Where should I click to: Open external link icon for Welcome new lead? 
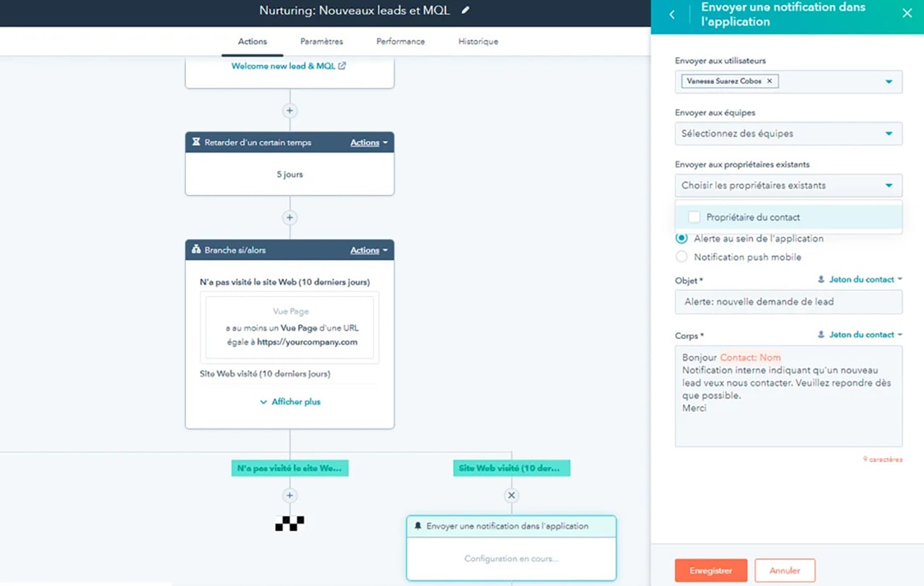click(x=342, y=66)
